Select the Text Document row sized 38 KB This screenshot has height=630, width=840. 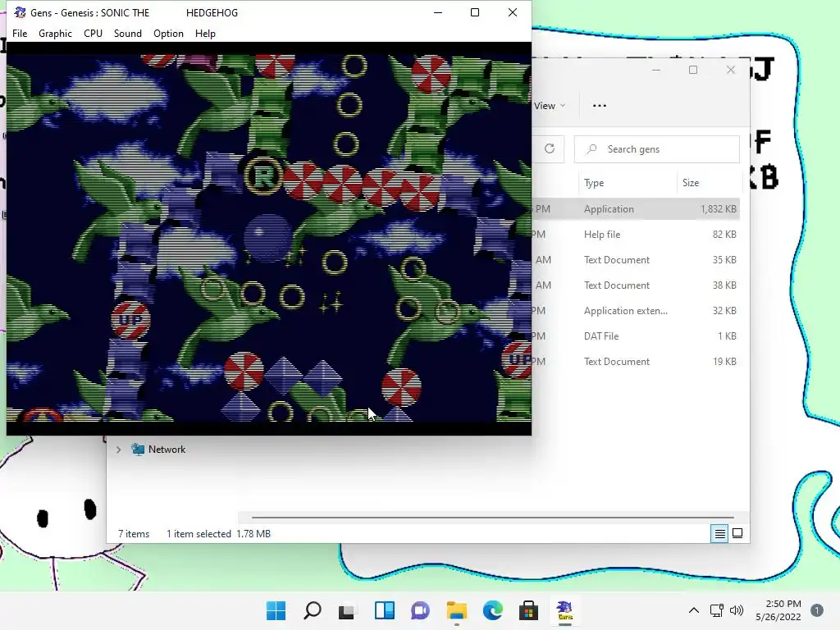[636, 285]
